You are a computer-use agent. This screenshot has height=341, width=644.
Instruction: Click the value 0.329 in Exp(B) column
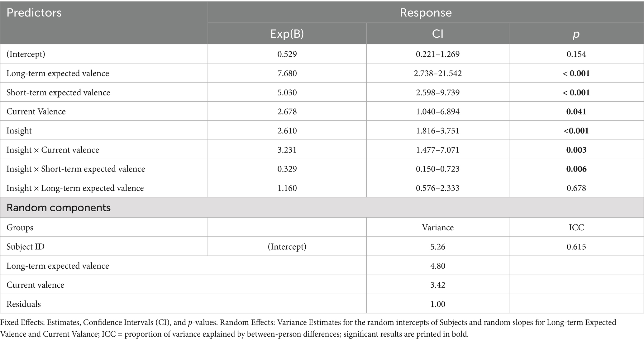[x=287, y=169]
